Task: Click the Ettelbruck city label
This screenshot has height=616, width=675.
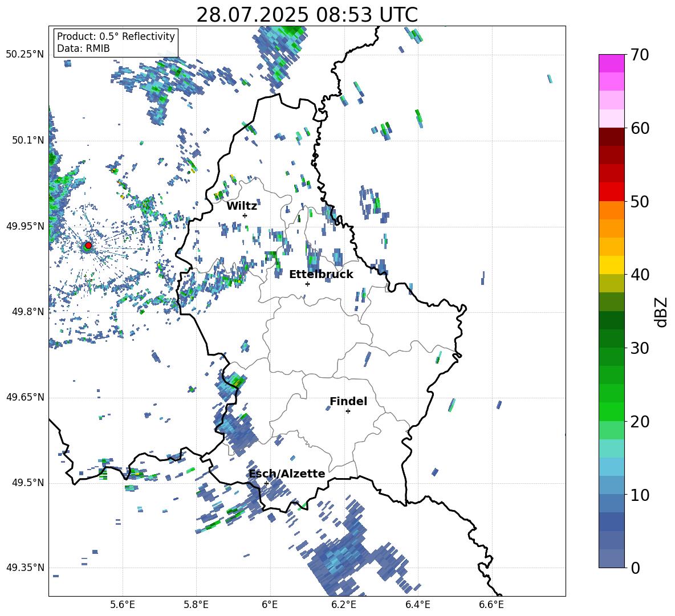Action: [321, 275]
